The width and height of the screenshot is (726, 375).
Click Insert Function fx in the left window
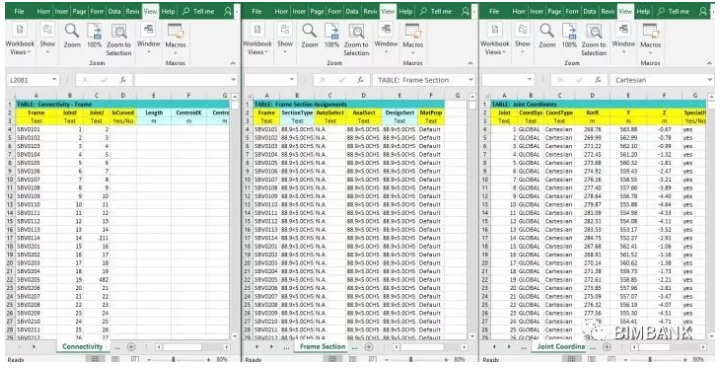tap(123, 80)
